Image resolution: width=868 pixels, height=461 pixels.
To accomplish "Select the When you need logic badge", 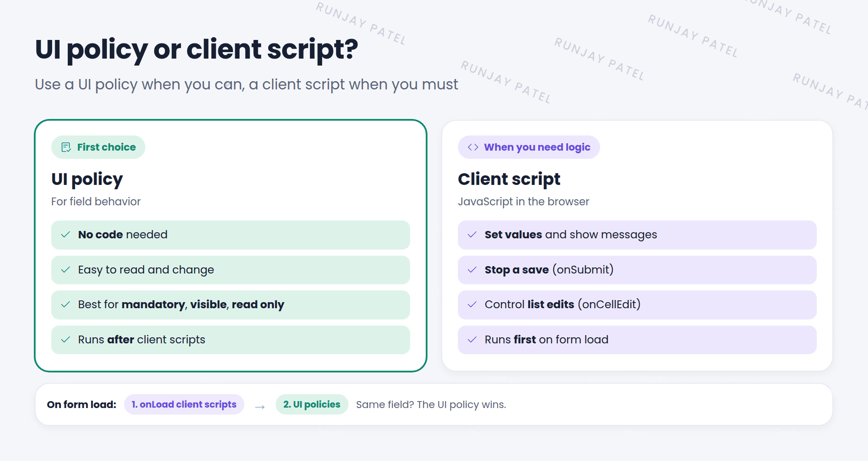I will (529, 147).
